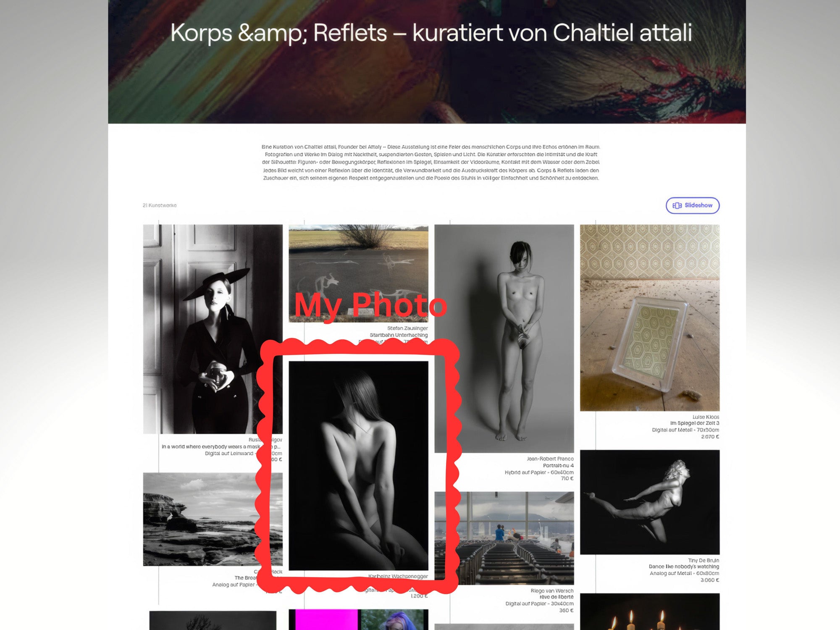Open the 'Dance like nobody's watching' title link
Screen dimensions: 840x630
(684, 567)
